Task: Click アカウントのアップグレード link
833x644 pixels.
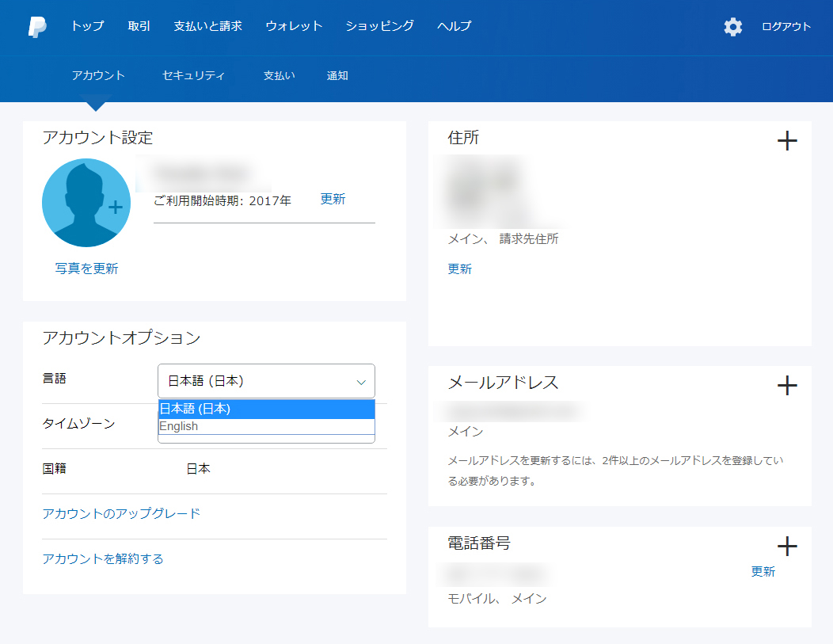Action: click(121, 513)
